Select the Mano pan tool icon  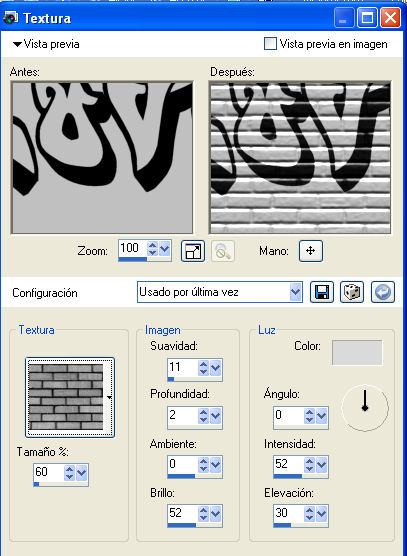pyautogui.click(x=311, y=251)
